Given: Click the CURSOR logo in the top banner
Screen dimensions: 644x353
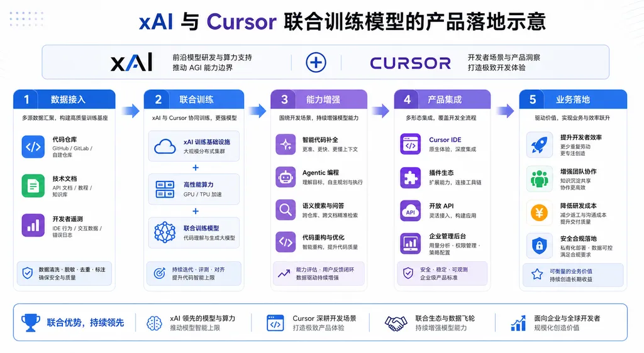Looking at the screenshot, I should point(410,63).
